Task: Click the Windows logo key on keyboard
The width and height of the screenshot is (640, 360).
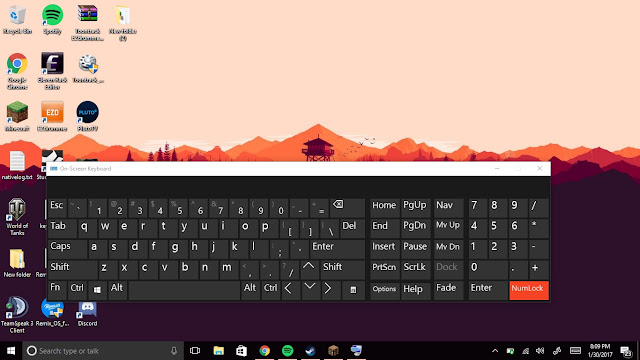Action: pos(97,290)
